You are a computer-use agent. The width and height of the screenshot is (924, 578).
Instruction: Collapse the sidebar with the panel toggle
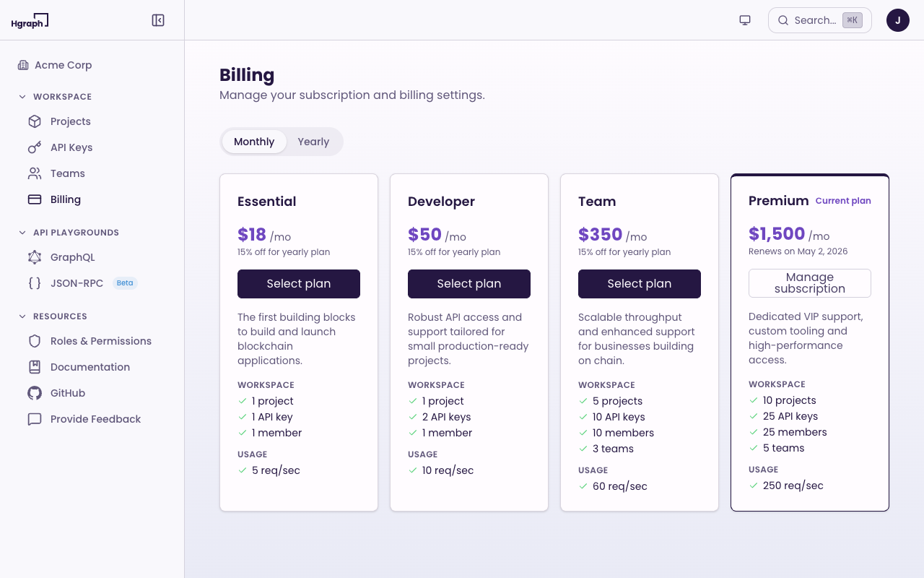158,20
